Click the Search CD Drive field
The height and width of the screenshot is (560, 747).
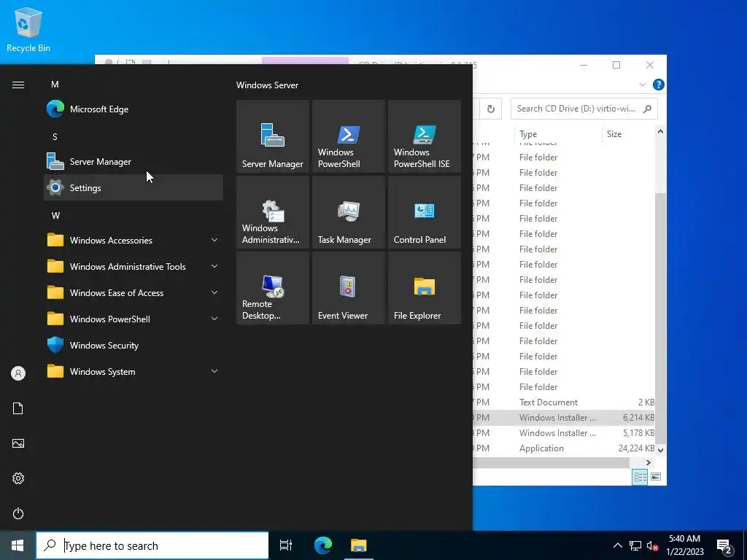(x=584, y=109)
